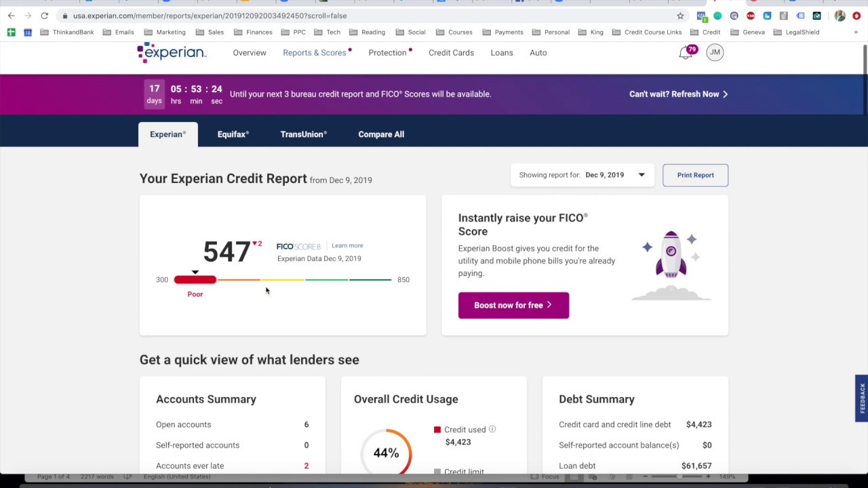This screenshot has width=868, height=488.
Task: Click the Learn more link beside FICO Score 8
Action: pos(347,245)
